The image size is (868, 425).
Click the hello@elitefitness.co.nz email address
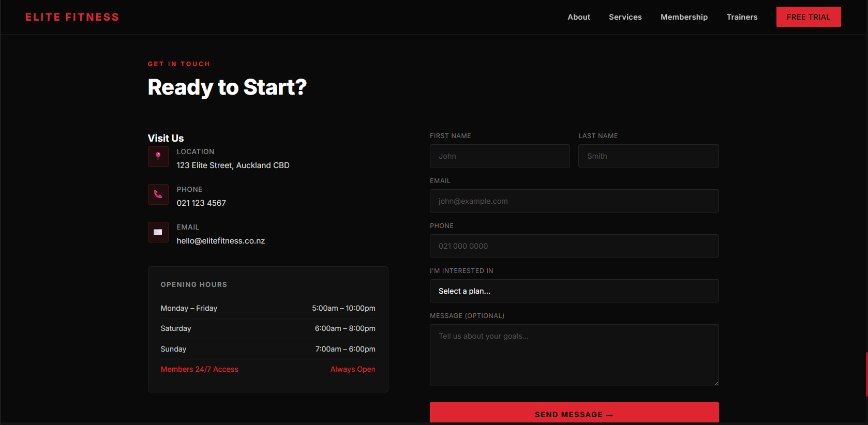[x=221, y=241]
